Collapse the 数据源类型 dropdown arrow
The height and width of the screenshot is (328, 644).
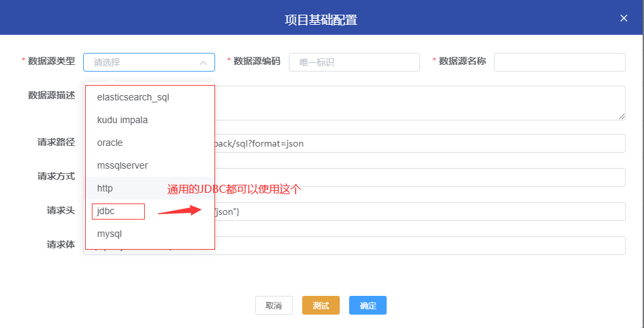[x=203, y=62]
